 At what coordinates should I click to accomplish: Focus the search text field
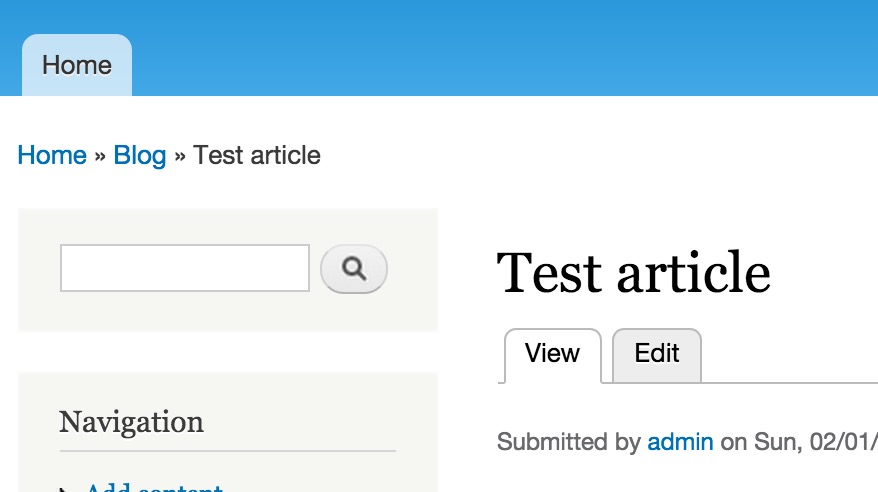(x=185, y=268)
